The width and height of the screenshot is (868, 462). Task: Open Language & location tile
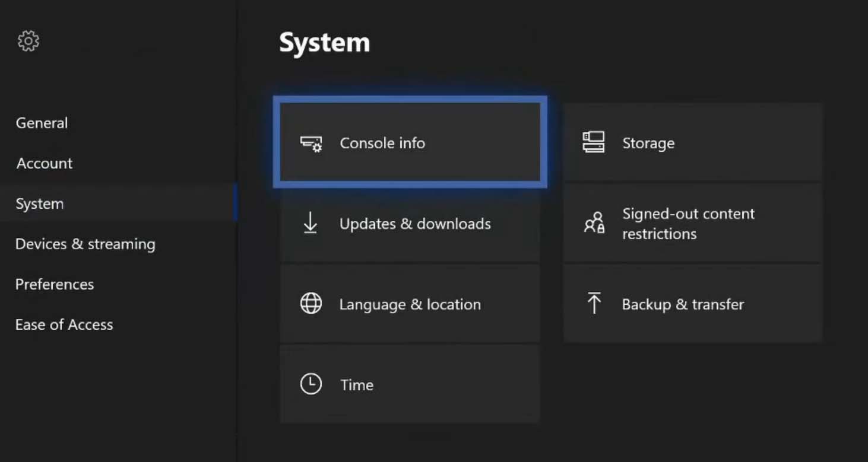pyautogui.click(x=410, y=304)
